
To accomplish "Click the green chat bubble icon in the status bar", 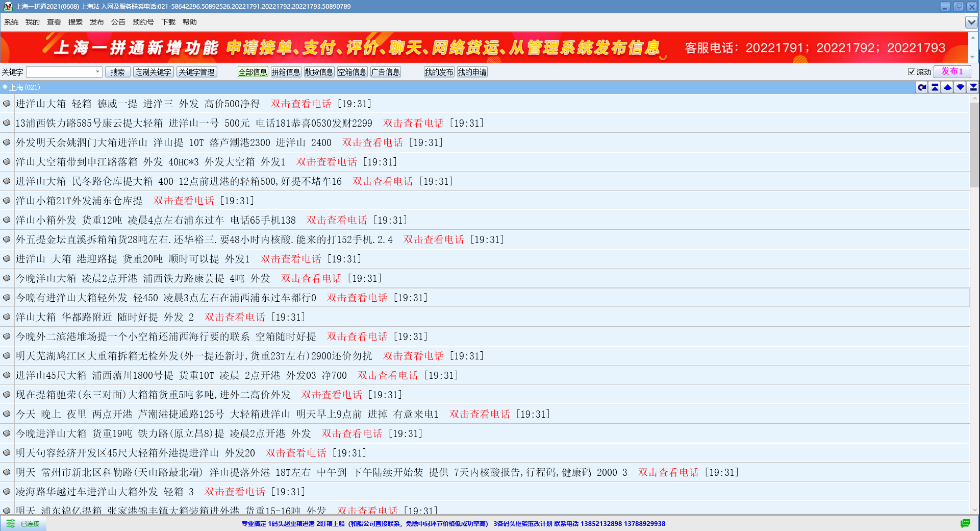I will click(965, 523).
